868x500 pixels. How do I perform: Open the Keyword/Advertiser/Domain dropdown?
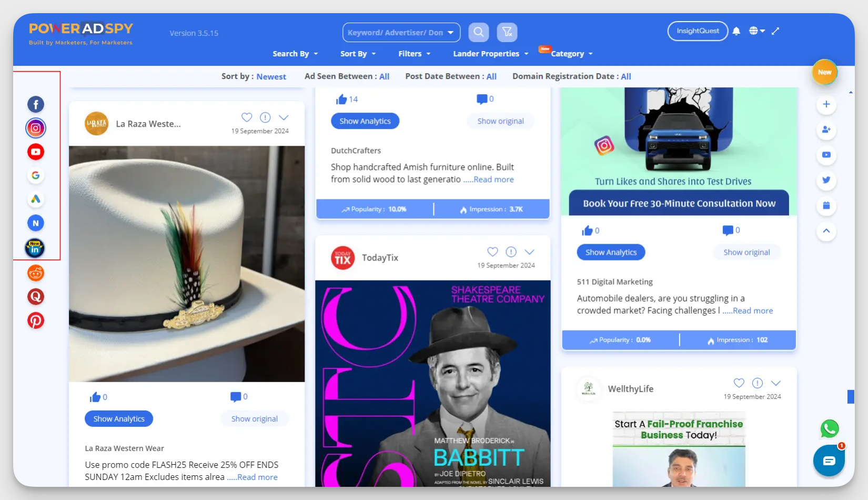pos(401,33)
